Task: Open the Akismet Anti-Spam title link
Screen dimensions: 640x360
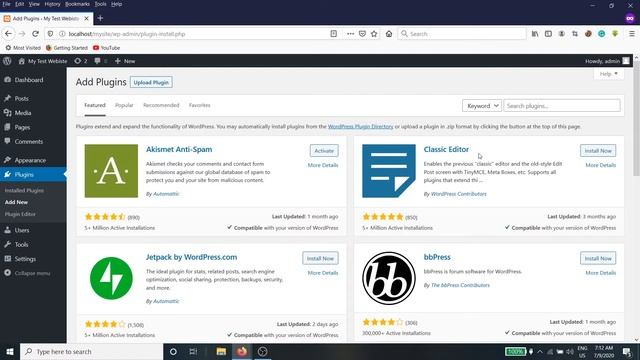Action: tap(179, 149)
